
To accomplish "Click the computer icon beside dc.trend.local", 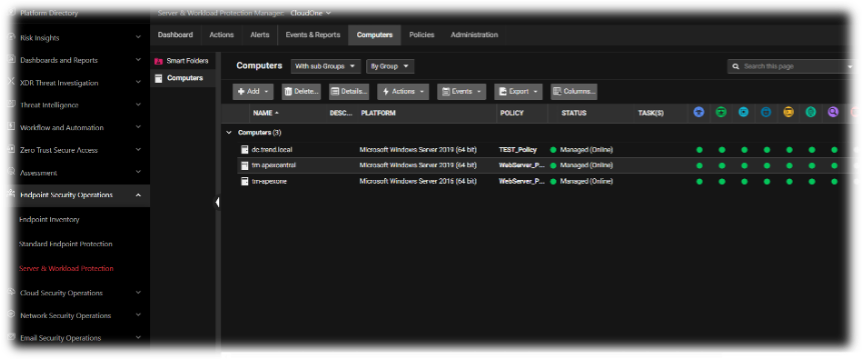I will point(245,149).
